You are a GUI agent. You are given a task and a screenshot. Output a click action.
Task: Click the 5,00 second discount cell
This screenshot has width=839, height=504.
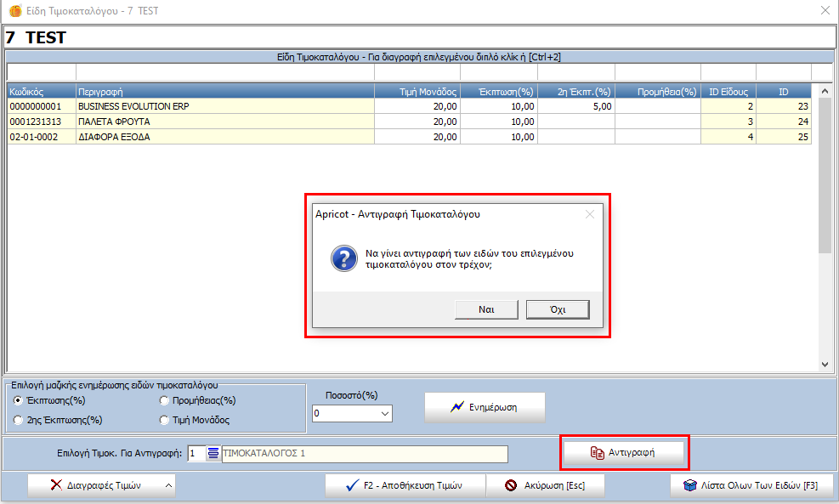coord(576,106)
